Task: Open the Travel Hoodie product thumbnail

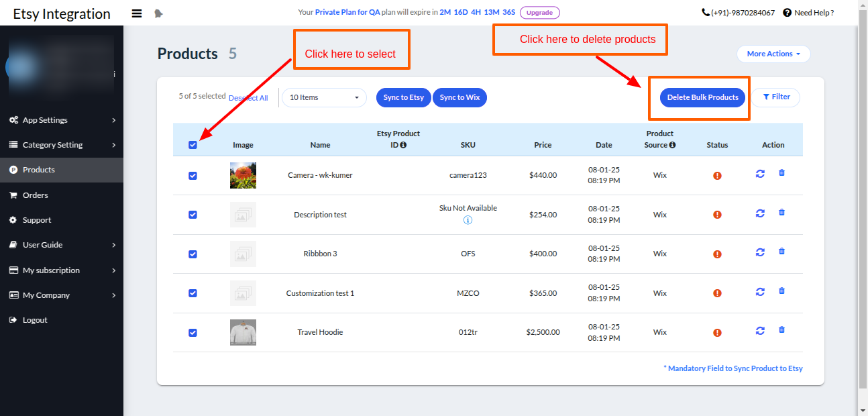Action: pyautogui.click(x=243, y=332)
